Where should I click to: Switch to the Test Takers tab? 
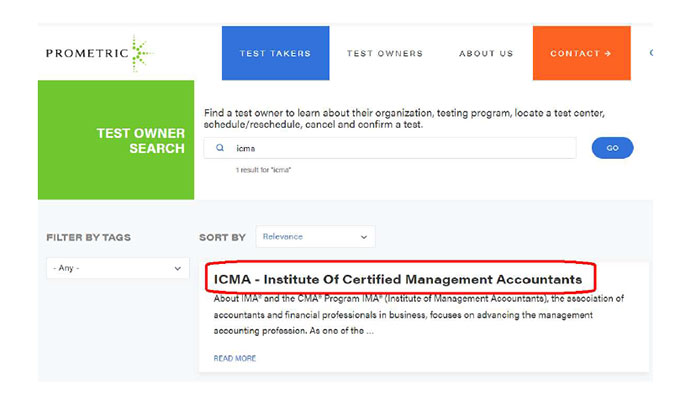275,54
